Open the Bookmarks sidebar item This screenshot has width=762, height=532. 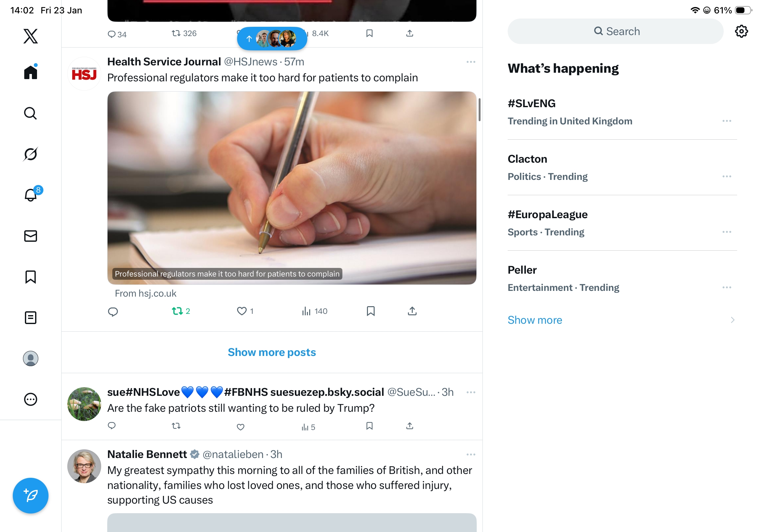[x=31, y=277]
